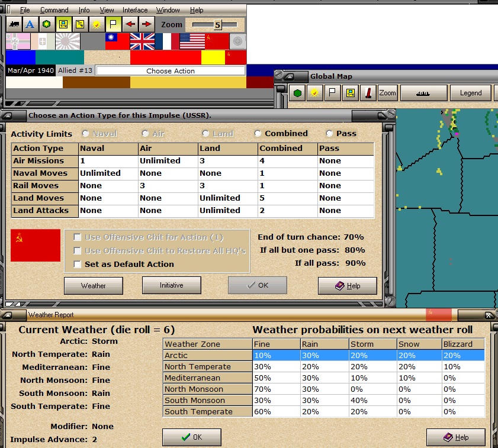498x448 pixels.
Task: Click the red left arrow icon
Action: pyautogui.click(x=130, y=24)
